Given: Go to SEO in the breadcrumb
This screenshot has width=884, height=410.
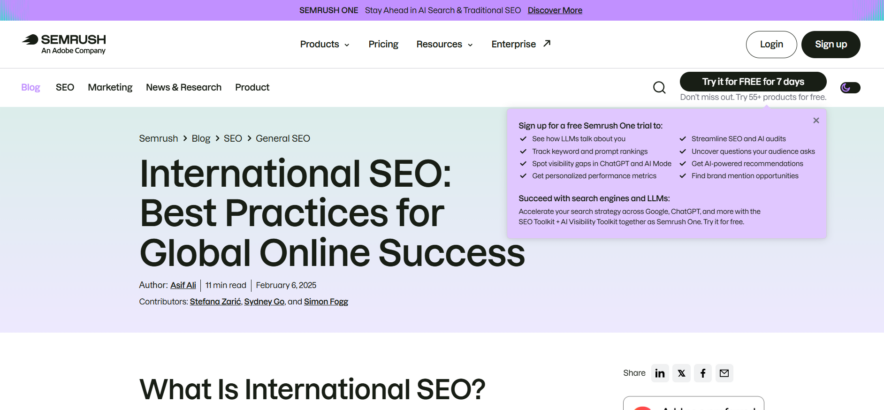Looking at the screenshot, I should 233,138.
